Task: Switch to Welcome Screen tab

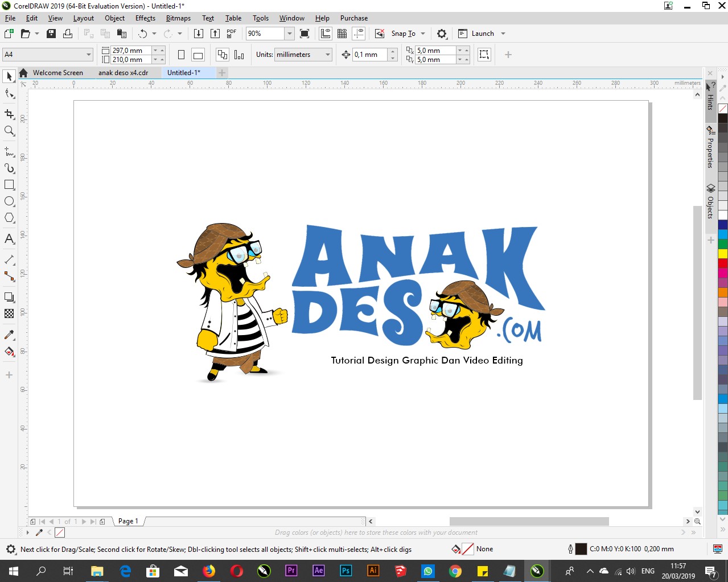Action: point(57,73)
